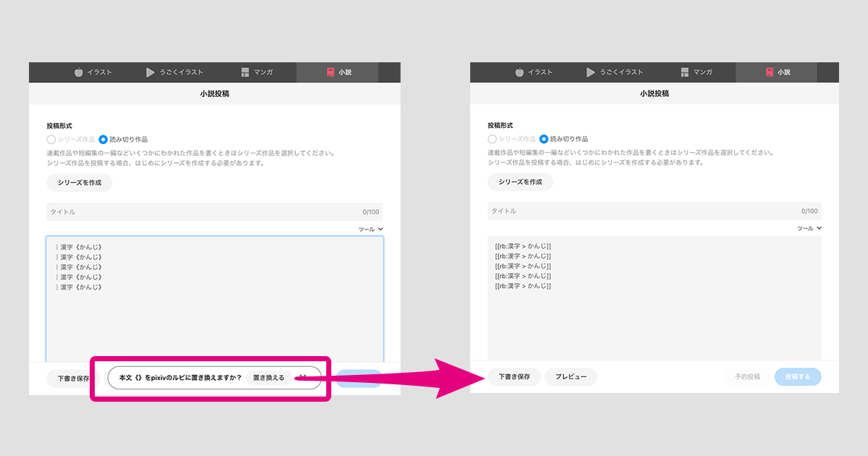Choose the シリーズ作品 radio in the left panel
868x456 pixels.
click(x=71, y=139)
